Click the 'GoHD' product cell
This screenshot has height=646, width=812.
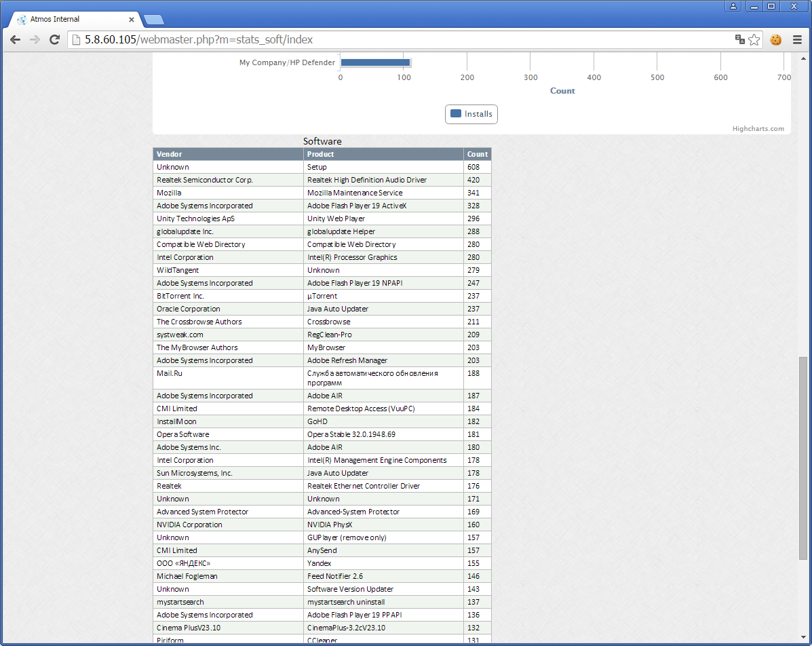(x=383, y=421)
